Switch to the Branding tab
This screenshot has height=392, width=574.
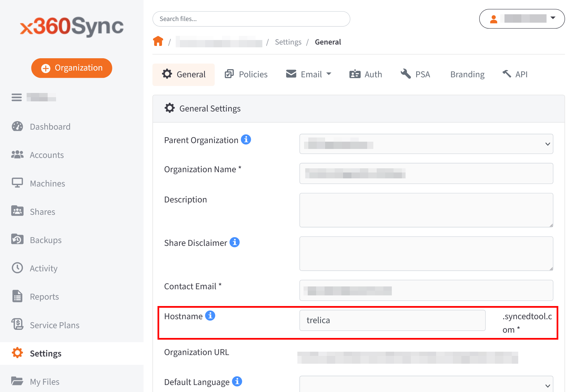(467, 74)
